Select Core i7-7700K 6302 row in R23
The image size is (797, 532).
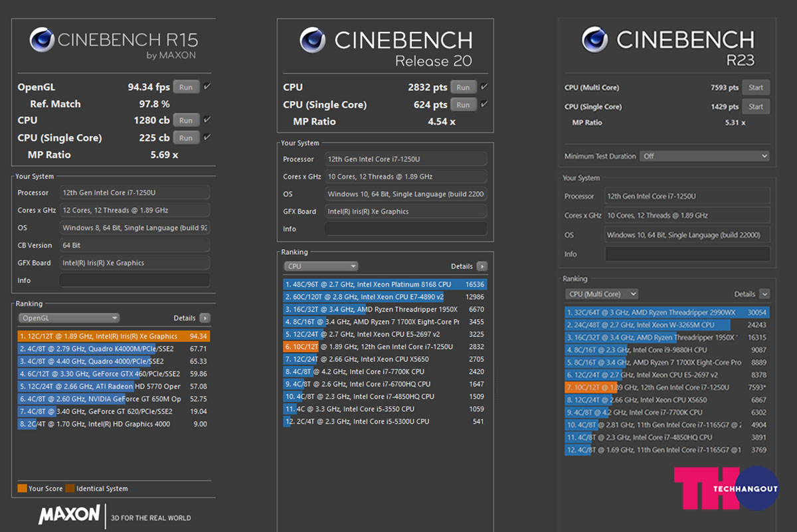point(667,412)
